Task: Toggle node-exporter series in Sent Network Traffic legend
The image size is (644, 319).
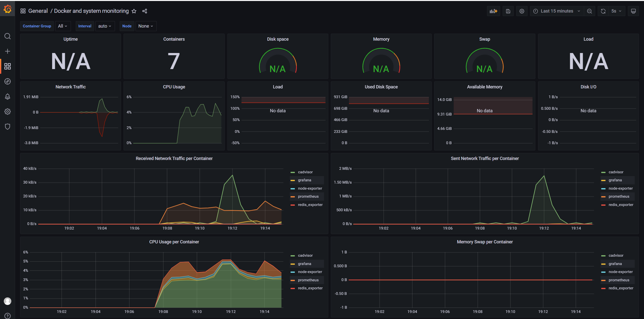Action: (621, 188)
